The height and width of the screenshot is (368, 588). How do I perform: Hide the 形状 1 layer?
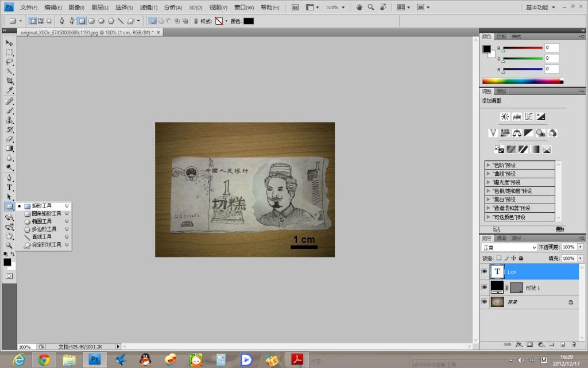tap(485, 287)
